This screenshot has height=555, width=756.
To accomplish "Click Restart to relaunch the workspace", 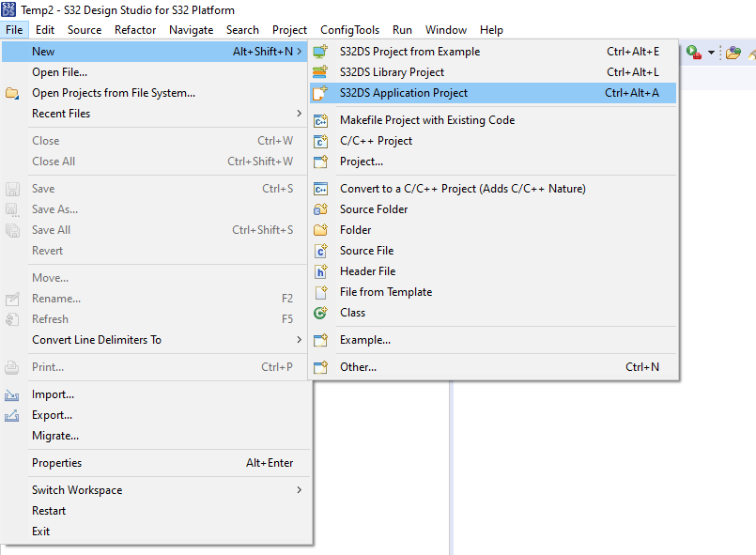I will [50, 510].
